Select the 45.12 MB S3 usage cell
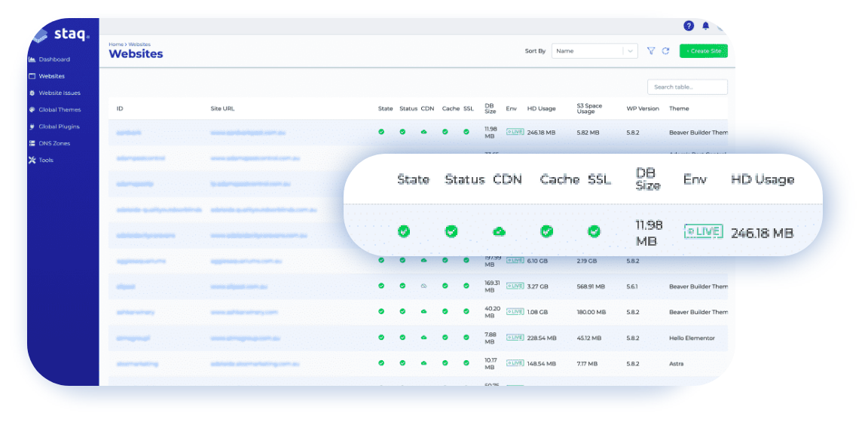868x422 pixels. tap(589, 338)
